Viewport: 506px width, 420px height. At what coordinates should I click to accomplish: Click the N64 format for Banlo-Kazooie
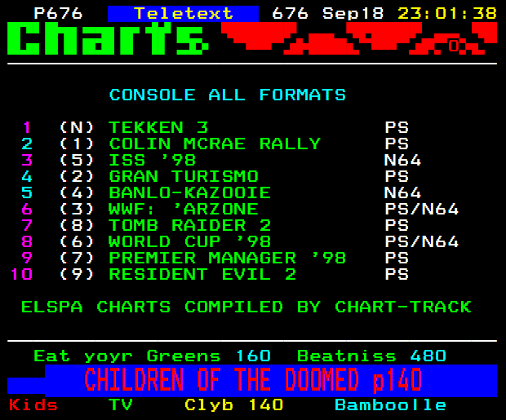[402, 192]
